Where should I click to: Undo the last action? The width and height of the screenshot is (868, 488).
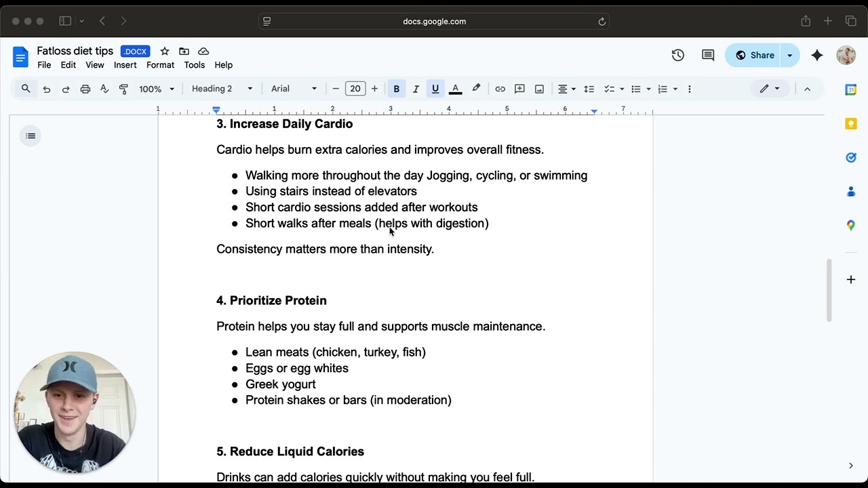[46, 89]
